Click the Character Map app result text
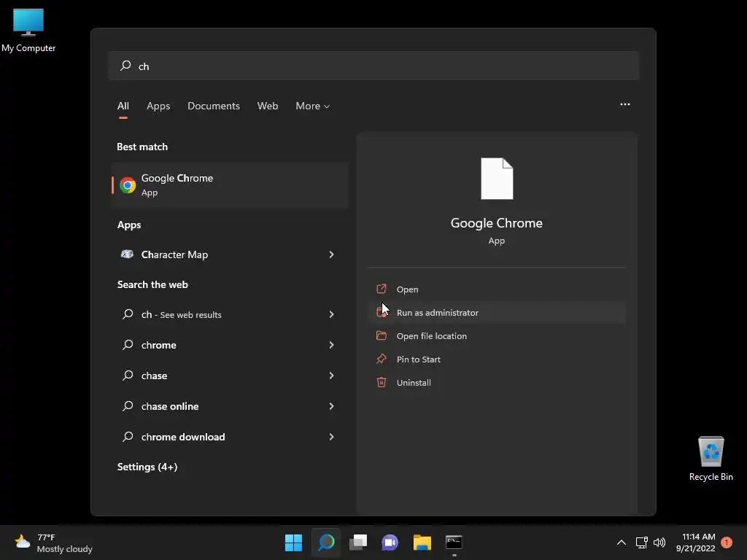This screenshot has width=747, height=560. tap(174, 254)
